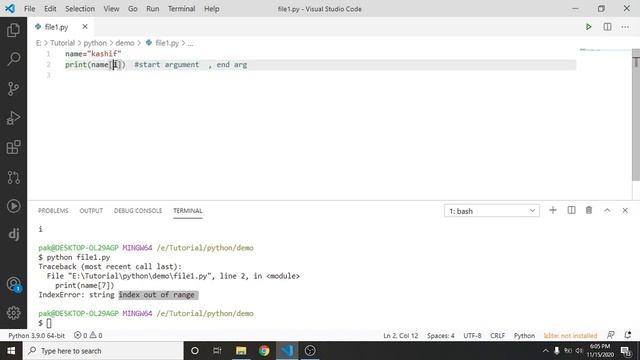Viewport: 640px width, 360px height.
Task: Open the 1: bash terminal dropdown
Action: click(492, 211)
